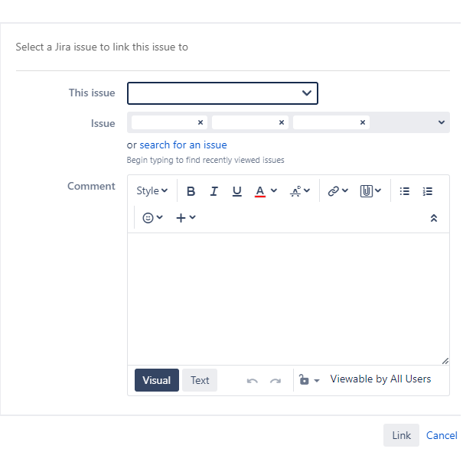Open more text formatting options menu
This screenshot has width=476, height=452.
click(300, 191)
